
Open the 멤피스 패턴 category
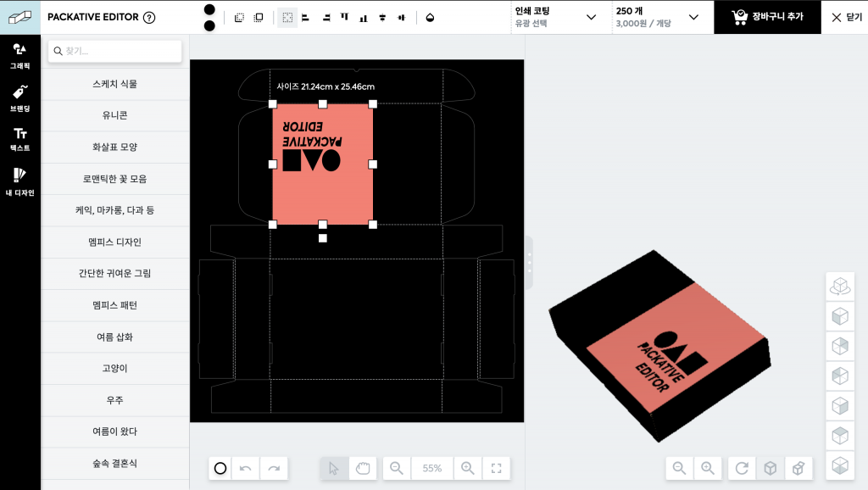(x=115, y=305)
